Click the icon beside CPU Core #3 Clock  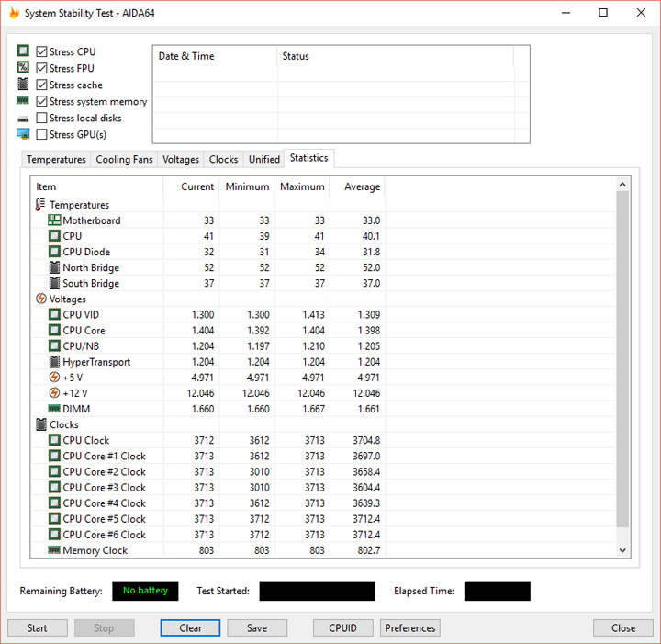(54, 487)
